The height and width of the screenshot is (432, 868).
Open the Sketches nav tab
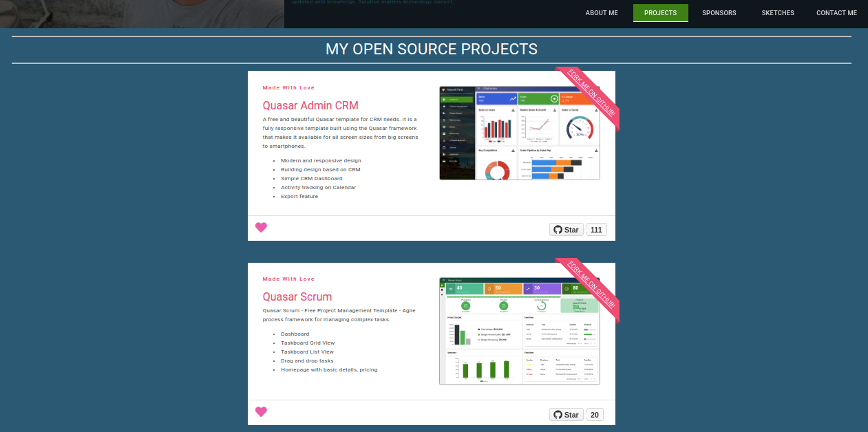pyautogui.click(x=778, y=13)
